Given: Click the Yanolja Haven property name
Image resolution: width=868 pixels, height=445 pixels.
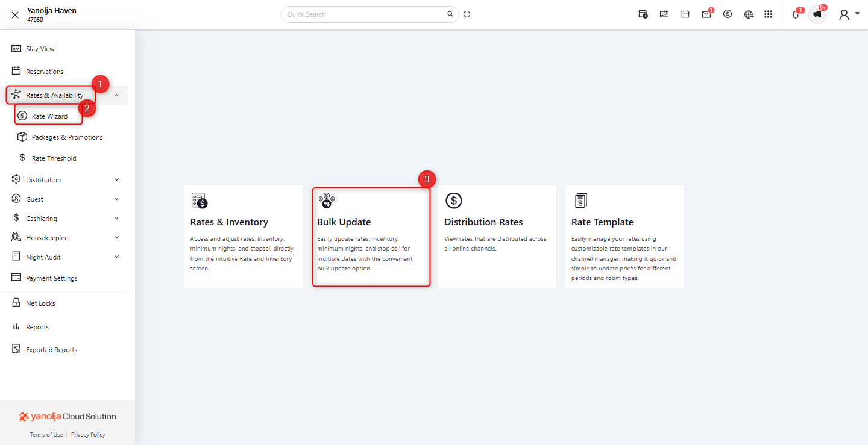Looking at the screenshot, I should point(52,11).
